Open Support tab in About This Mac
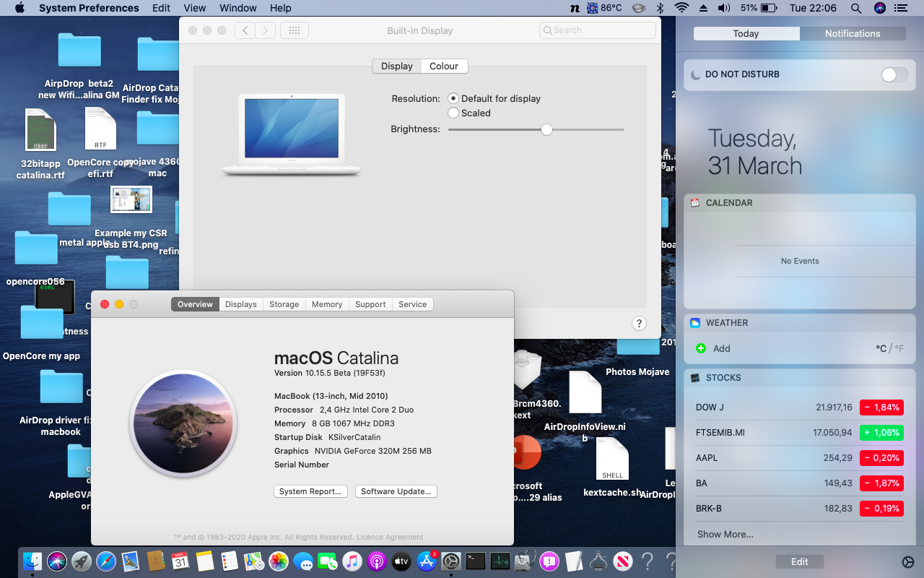Image resolution: width=924 pixels, height=578 pixels. tap(370, 304)
